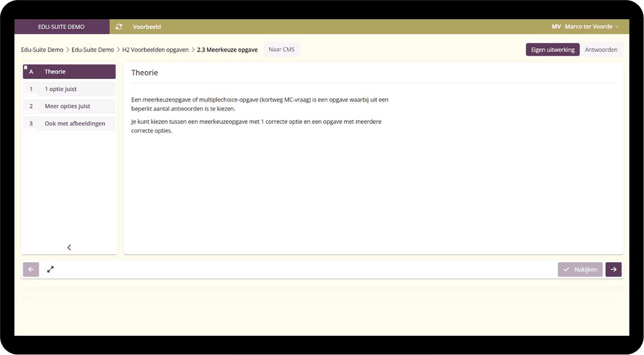Open the Marco ter Voorde user menu
Screen dimensions: 644x355
tap(591, 27)
